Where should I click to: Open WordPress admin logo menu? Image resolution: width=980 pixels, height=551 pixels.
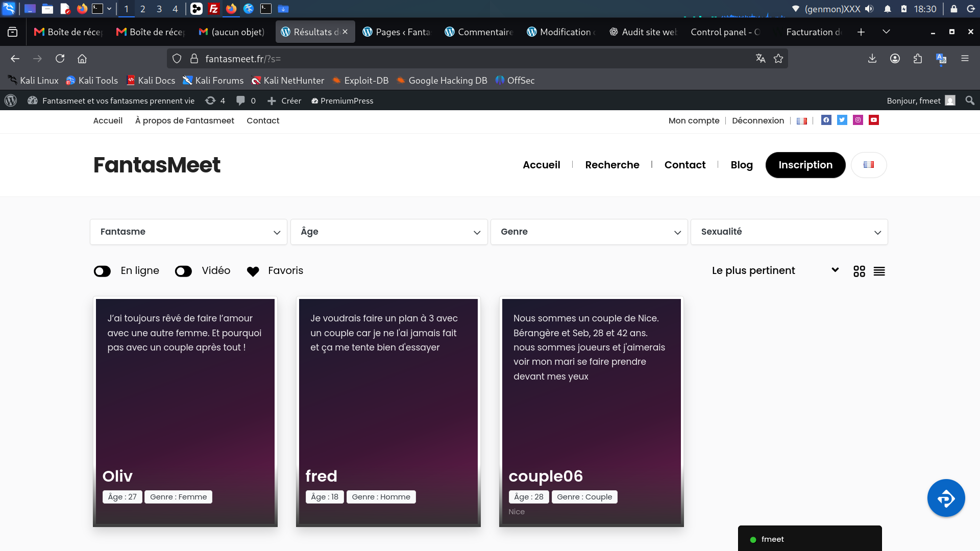pos(11,101)
